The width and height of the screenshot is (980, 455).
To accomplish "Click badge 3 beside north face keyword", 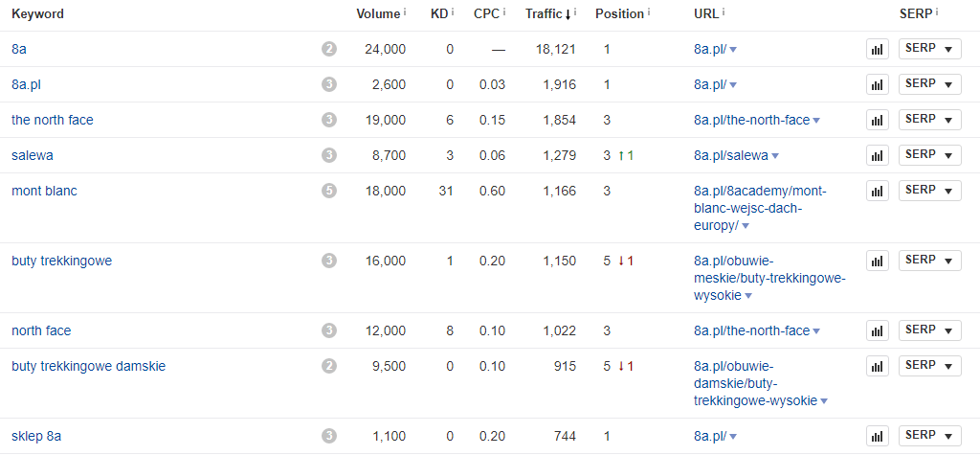I will 329,330.
